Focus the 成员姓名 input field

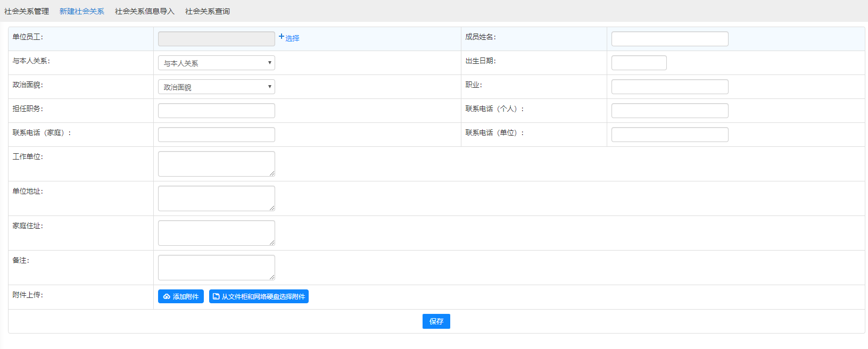[669, 39]
